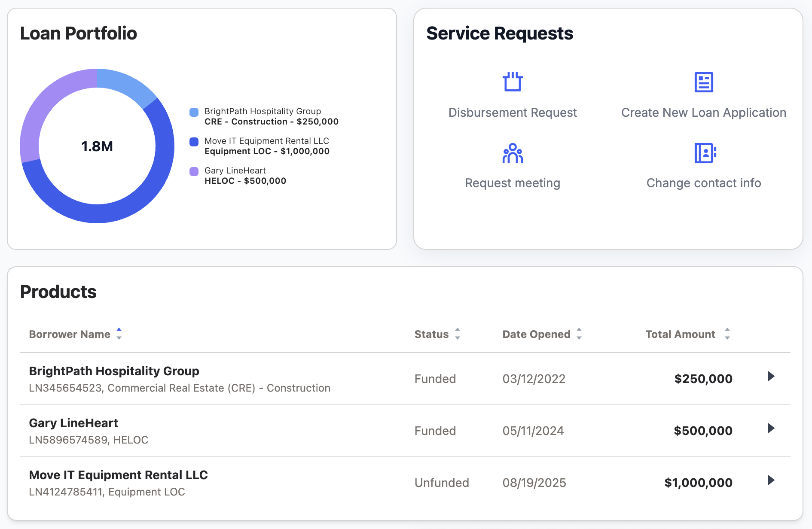Open the Create New Loan Application icon
Screen dimensions: 812x529
point(703,82)
